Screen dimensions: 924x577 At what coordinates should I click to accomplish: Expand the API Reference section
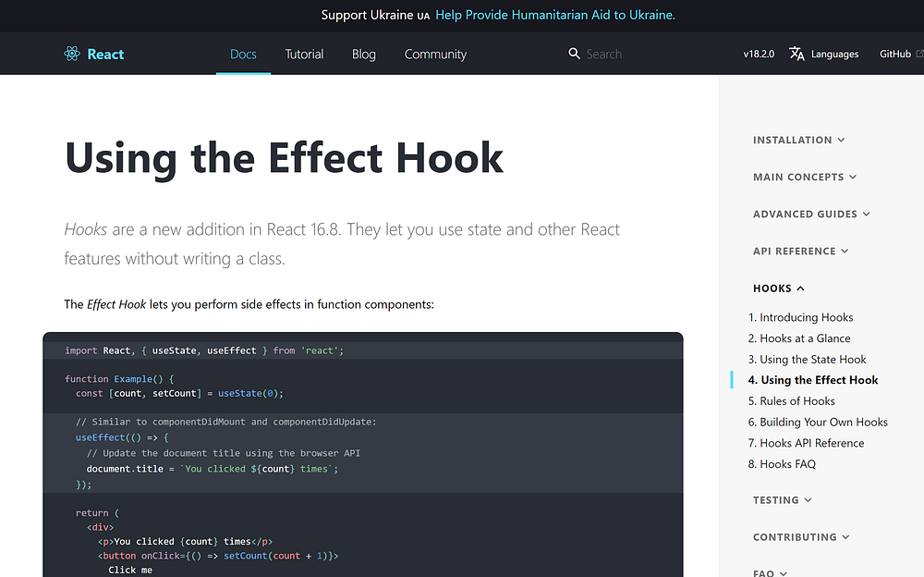pos(801,252)
